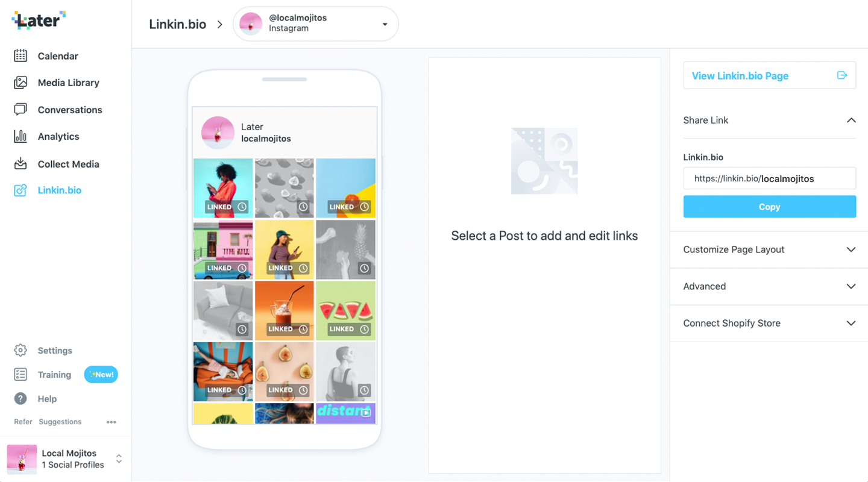Expand the Customize Page Layout section
The image size is (868, 482).
769,249
